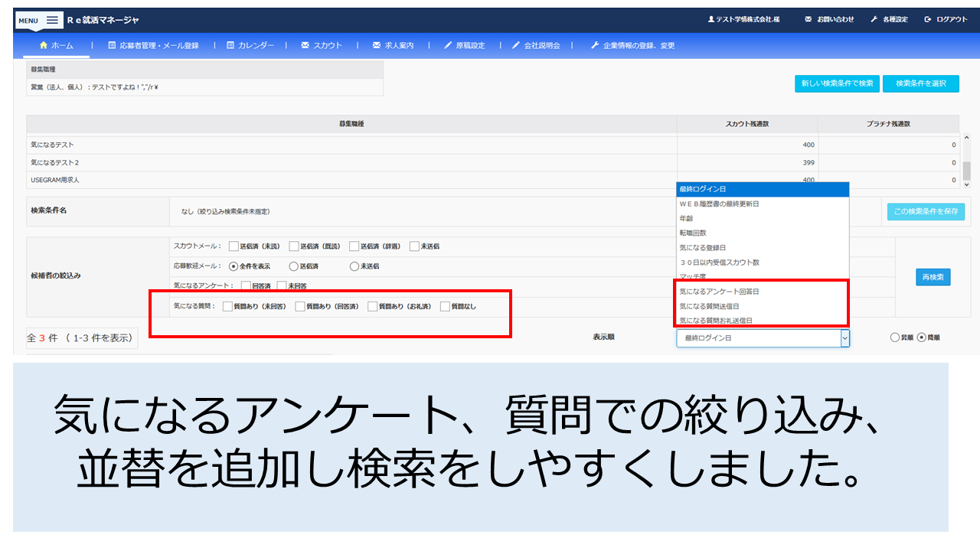Check スカウトメール 送信済（未読） checkbox
The image size is (980, 551).
click(x=234, y=246)
